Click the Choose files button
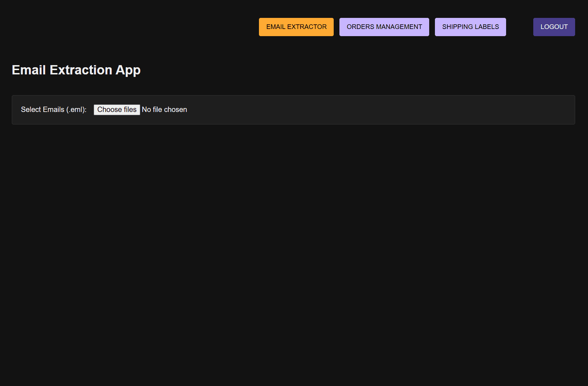 tap(117, 109)
